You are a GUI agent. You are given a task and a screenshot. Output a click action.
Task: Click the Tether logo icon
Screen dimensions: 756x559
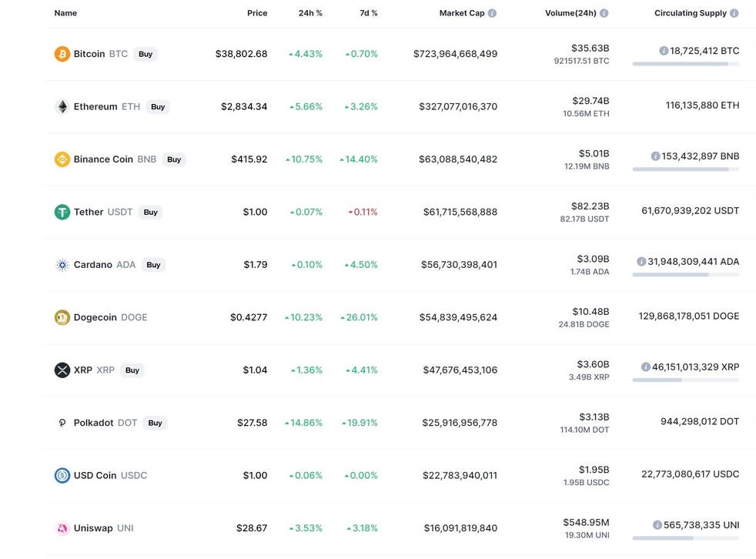pos(62,212)
